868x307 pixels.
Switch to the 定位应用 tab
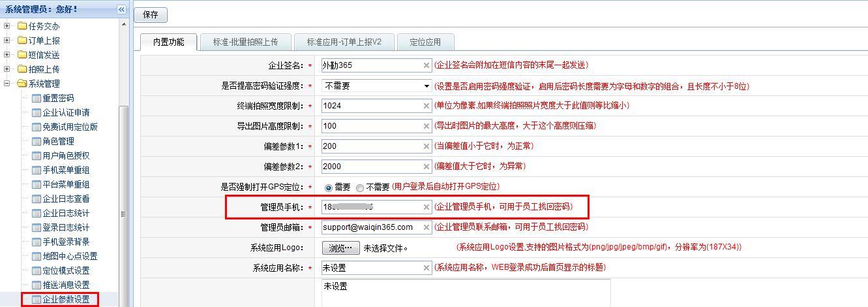pos(425,42)
